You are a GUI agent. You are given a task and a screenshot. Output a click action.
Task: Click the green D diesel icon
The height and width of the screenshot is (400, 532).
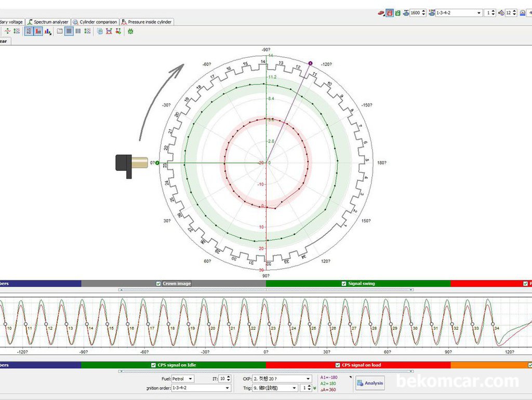coord(397,13)
